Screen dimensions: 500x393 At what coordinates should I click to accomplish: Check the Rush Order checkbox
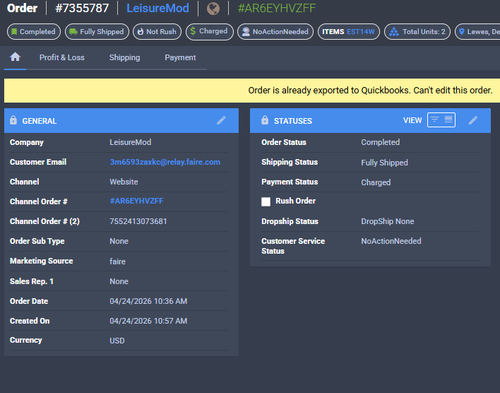click(x=266, y=202)
